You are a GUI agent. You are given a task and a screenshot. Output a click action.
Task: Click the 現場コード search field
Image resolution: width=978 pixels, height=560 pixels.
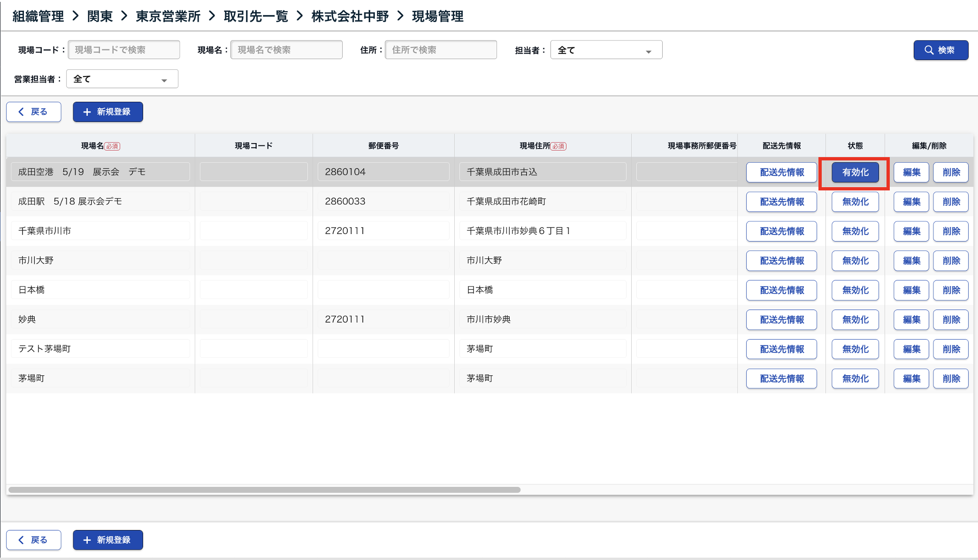pos(124,50)
